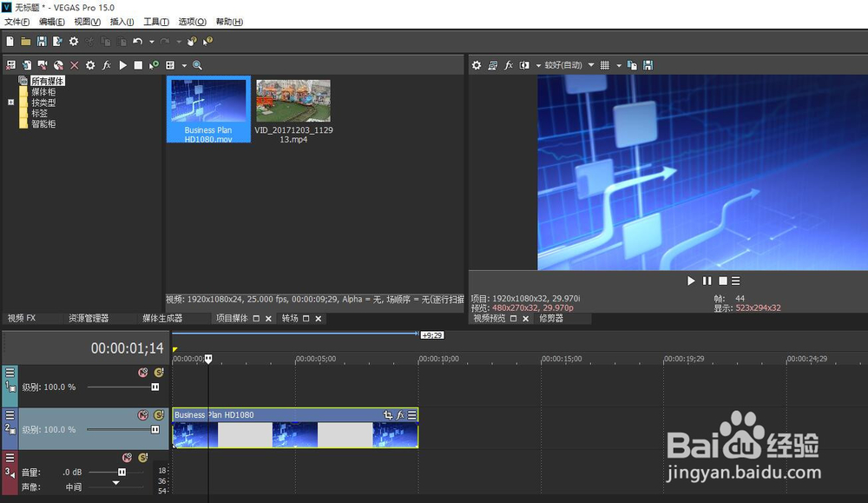The image size is (868, 503).
Task: Save the project with the main toolbar disk icon
Action: pos(42,42)
